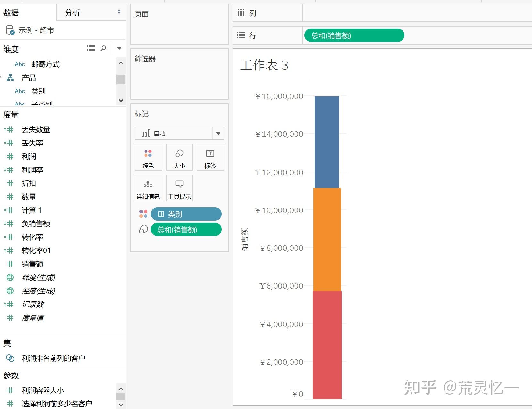The image size is (532, 409).
Task: Switch to the 分析 tab
Action: tap(72, 13)
